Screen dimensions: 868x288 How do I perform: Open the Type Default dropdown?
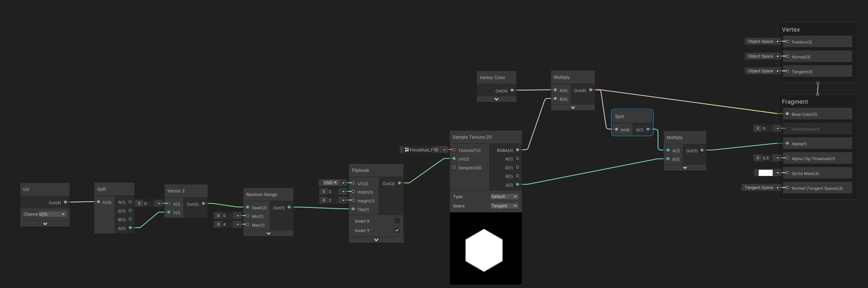[x=504, y=197]
